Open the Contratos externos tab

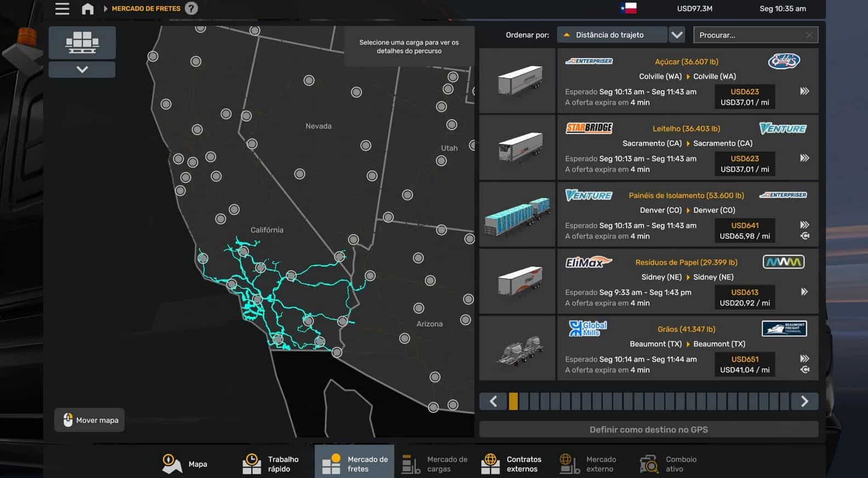pyautogui.click(x=512, y=464)
